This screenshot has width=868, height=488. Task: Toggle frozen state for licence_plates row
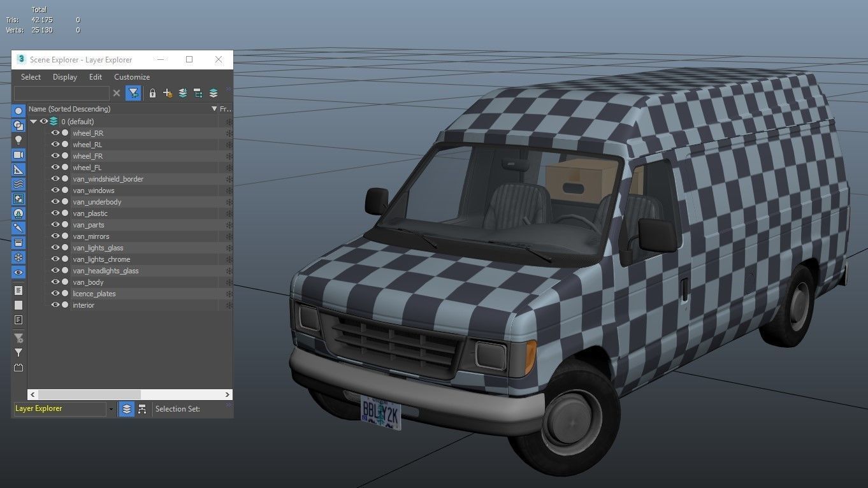pyautogui.click(x=229, y=294)
